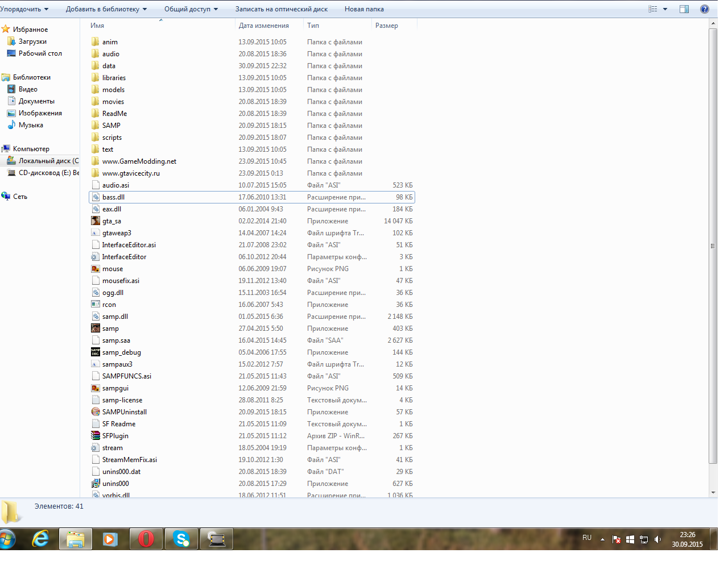Open the Упорядочить dropdown menu
This screenshot has width=728, height=582.
(24, 9)
